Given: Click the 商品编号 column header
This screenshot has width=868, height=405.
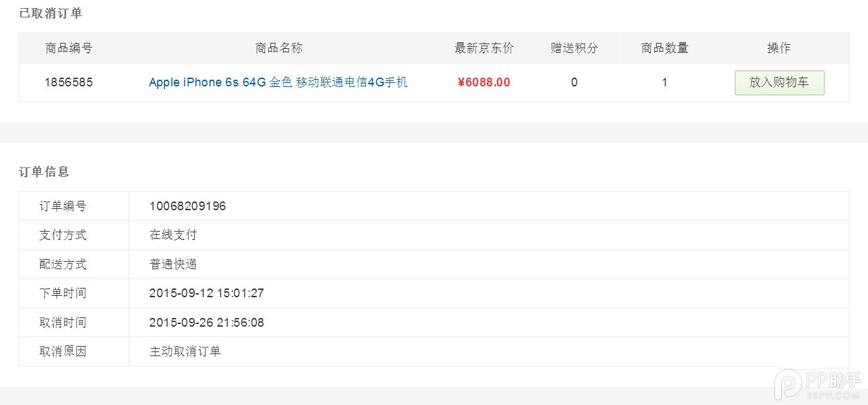Looking at the screenshot, I should (x=69, y=48).
